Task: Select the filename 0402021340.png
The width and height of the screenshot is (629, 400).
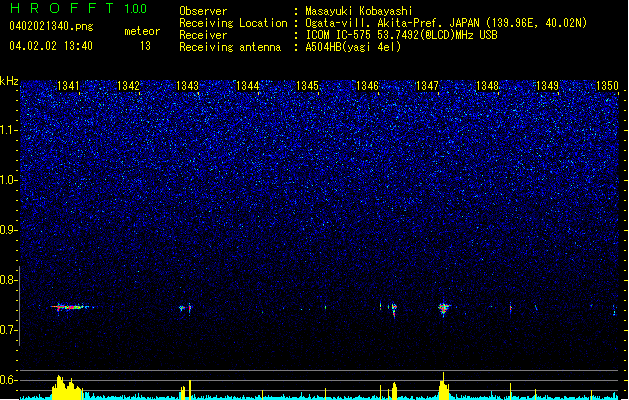Action: coord(51,26)
